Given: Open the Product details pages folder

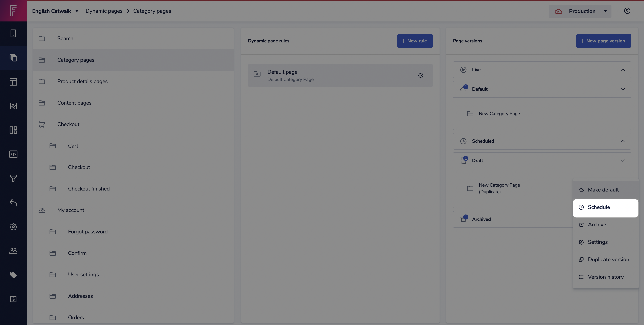Looking at the screenshot, I should pos(82,82).
